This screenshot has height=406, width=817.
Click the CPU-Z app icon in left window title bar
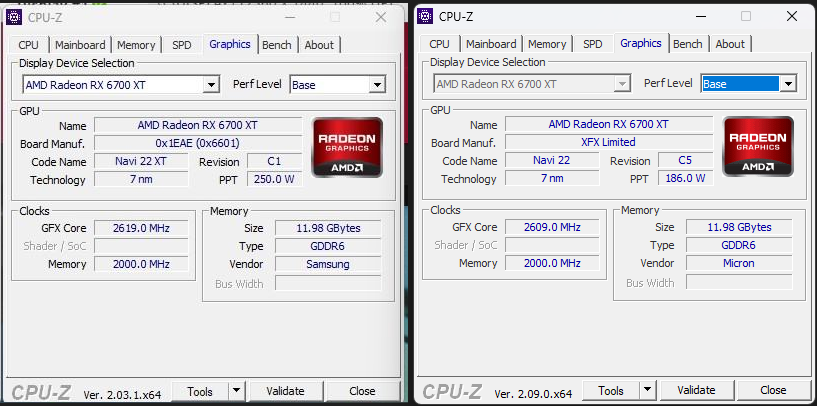(x=14, y=17)
